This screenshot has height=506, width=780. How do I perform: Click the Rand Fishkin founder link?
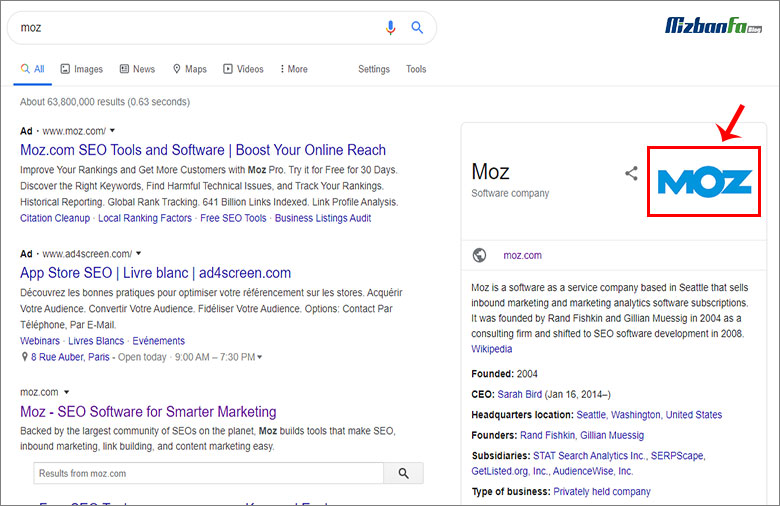coord(547,435)
